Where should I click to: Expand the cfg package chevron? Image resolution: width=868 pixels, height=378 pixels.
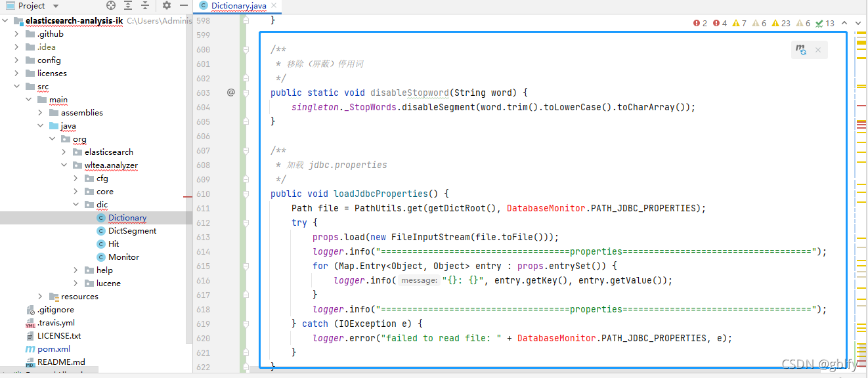tap(77, 178)
